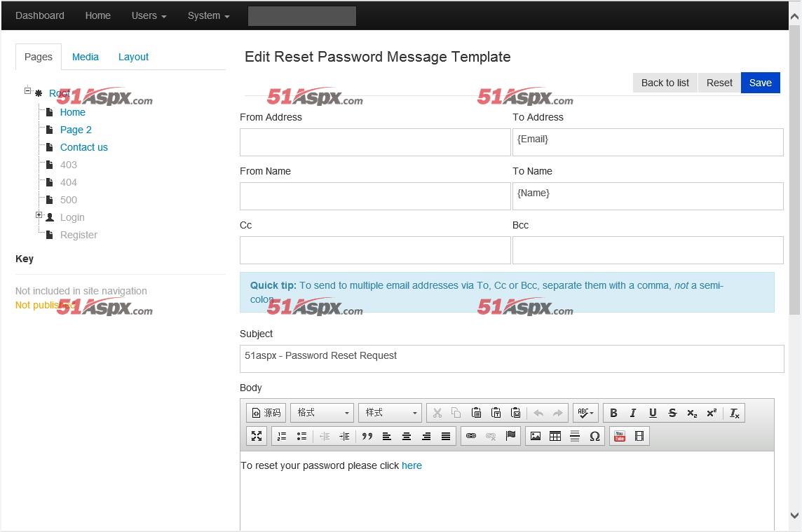The image size is (802, 532).
Task: Switch to the Pages tab
Action: [x=39, y=57]
